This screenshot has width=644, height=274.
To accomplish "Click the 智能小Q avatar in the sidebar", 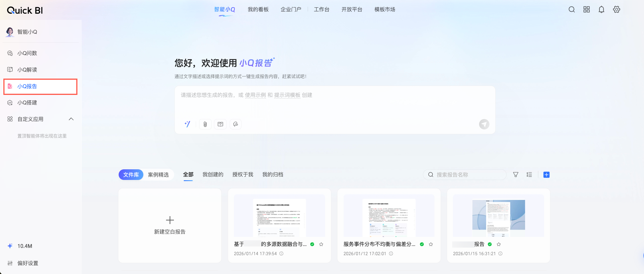I will (x=10, y=32).
